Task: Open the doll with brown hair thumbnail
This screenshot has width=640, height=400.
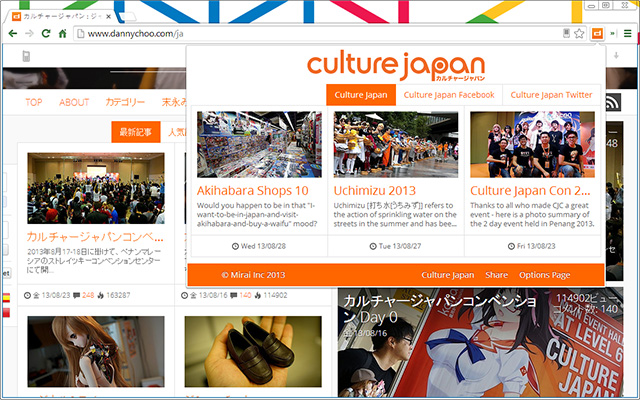Action: tap(96, 351)
